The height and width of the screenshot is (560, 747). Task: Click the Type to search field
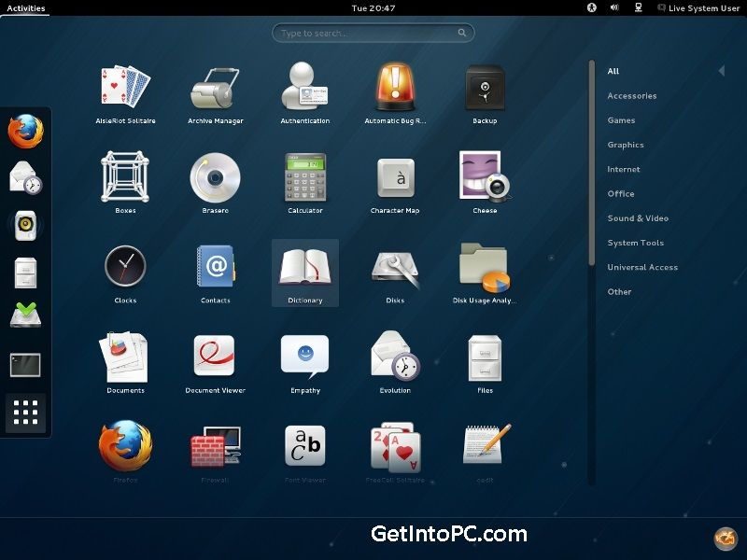coord(373,33)
